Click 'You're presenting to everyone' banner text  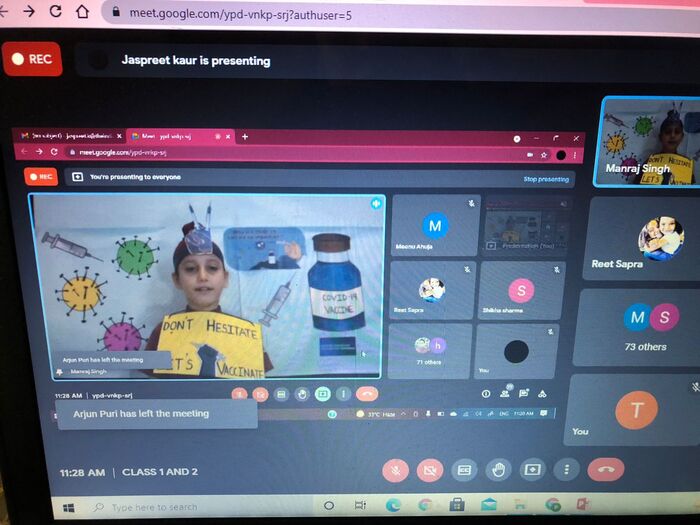coord(136,177)
